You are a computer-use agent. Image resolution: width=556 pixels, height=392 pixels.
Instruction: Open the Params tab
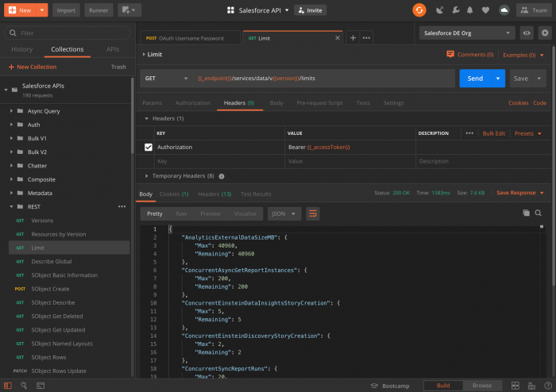[153, 102]
